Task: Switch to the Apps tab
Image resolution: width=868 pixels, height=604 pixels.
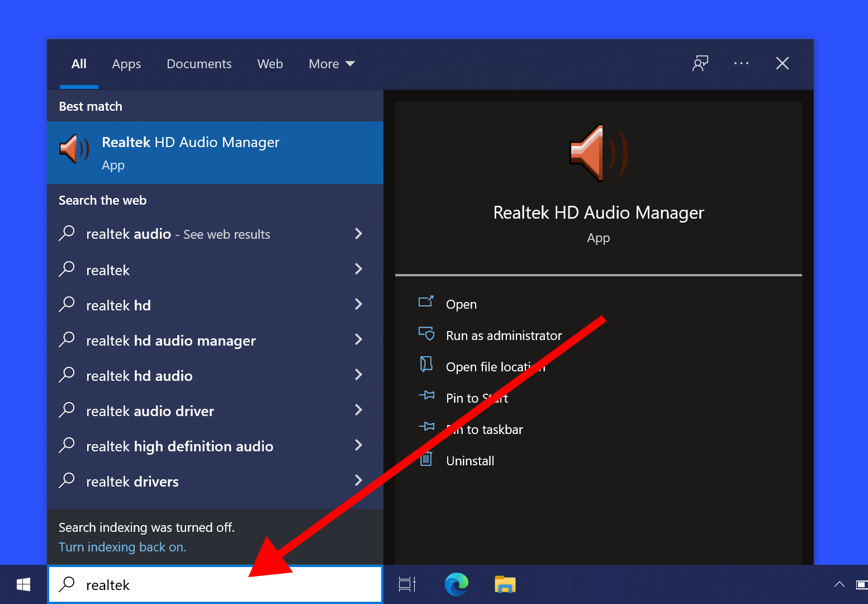Action: (126, 64)
